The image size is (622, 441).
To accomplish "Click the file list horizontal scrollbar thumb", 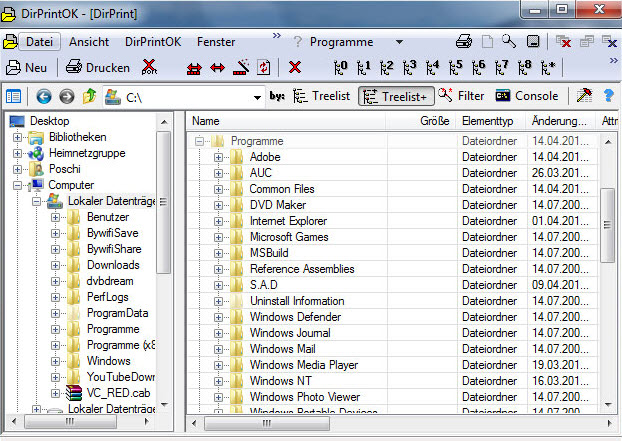I will point(267,423).
